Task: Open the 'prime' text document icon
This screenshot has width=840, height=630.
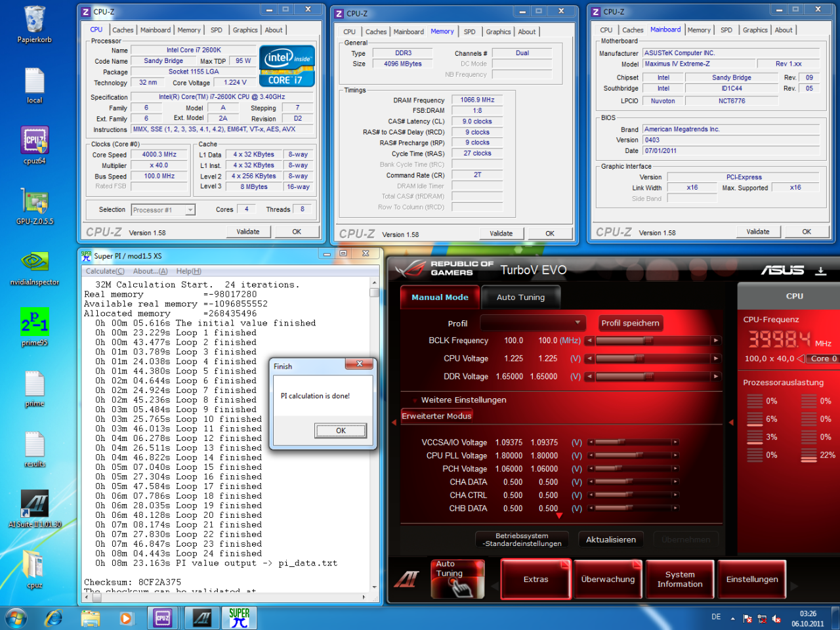Action: pos(34,388)
